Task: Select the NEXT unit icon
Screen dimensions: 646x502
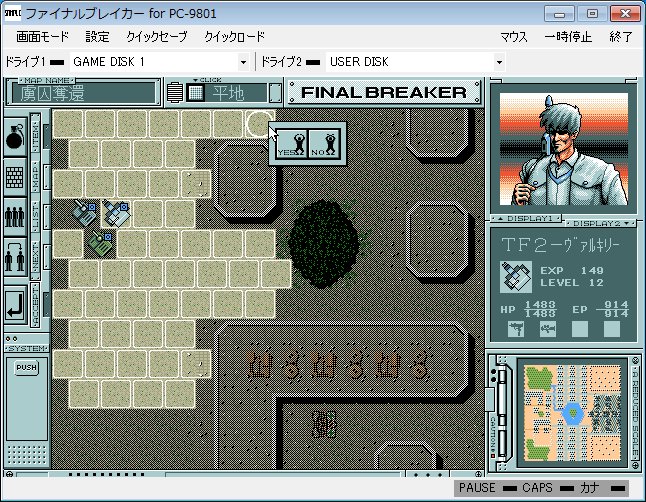Action: tap(16, 257)
